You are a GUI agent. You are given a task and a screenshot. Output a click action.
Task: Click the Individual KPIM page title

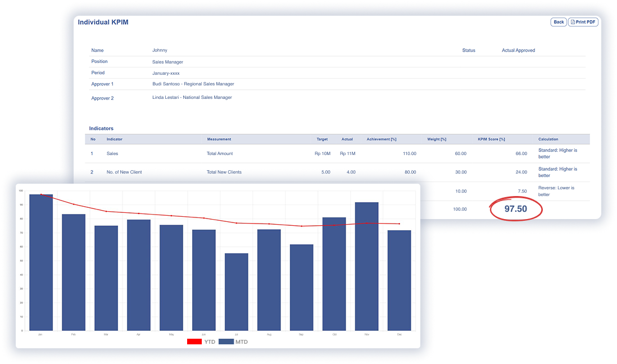[x=103, y=22]
